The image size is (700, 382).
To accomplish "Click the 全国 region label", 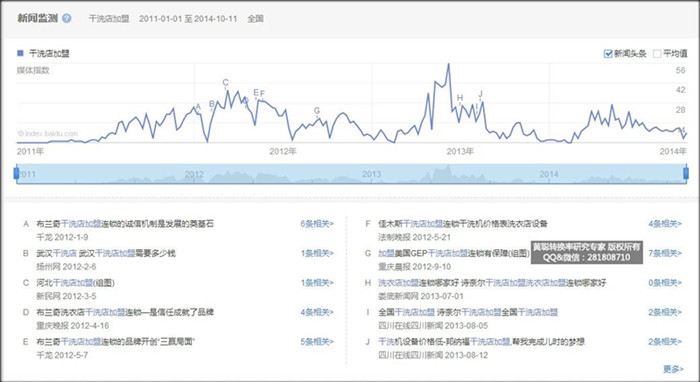I will 255,19.
